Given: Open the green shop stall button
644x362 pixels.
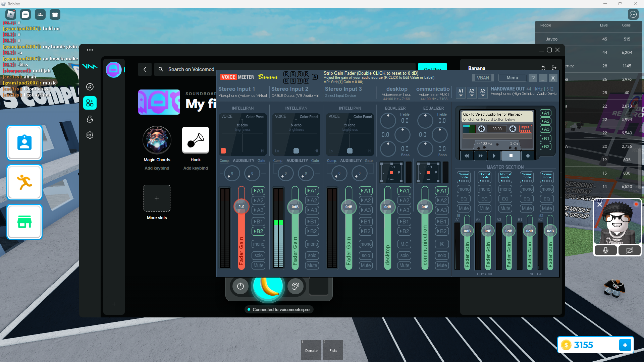Looking at the screenshot, I should (x=24, y=222).
